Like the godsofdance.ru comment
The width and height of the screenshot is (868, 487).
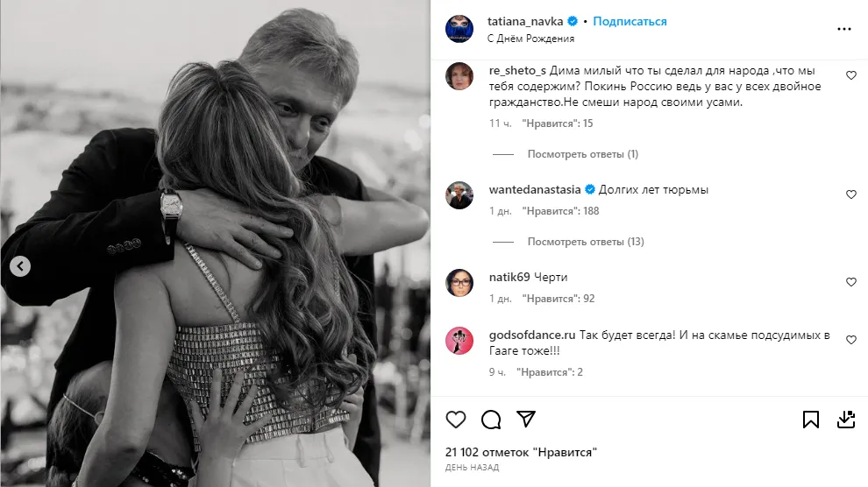pyautogui.click(x=850, y=339)
